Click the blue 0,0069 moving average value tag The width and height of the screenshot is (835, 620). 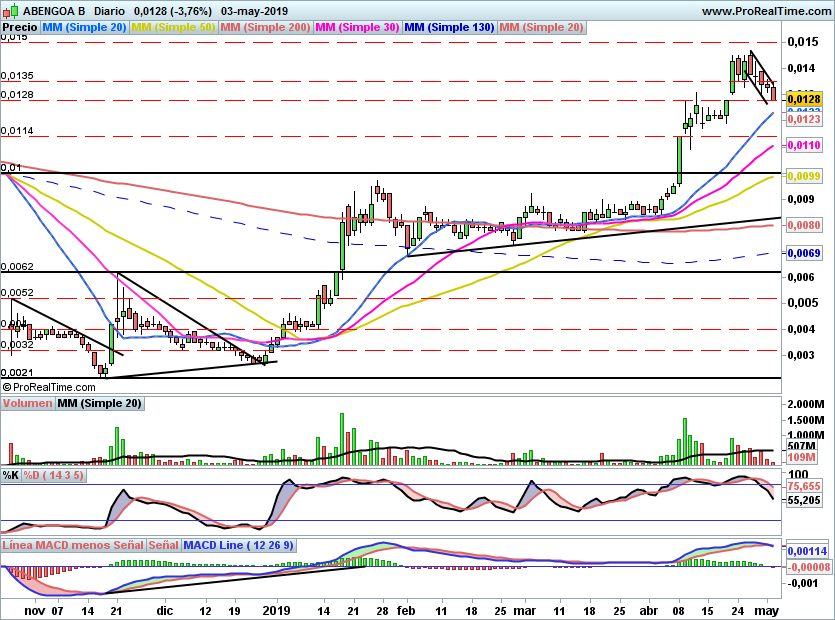804,252
